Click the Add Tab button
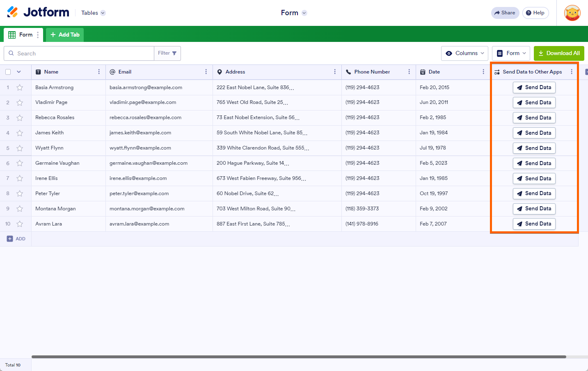Screen dimensions: 588x371 pyautogui.click(x=65, y=35)
